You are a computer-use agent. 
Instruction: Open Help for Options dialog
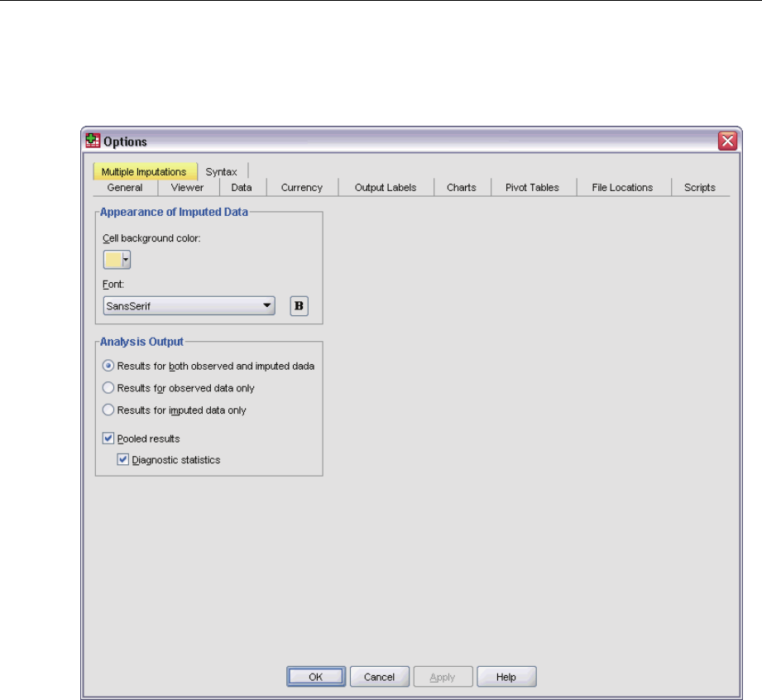(506, 677)
